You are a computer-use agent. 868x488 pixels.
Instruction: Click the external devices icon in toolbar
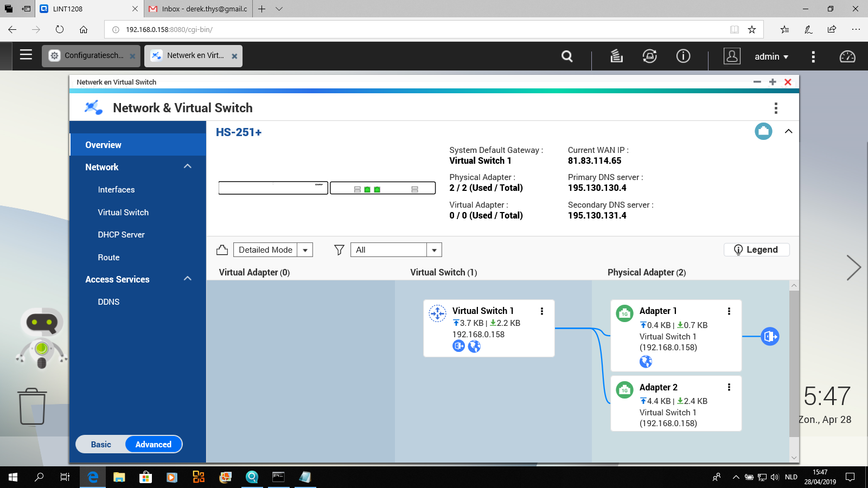(649, 56)
